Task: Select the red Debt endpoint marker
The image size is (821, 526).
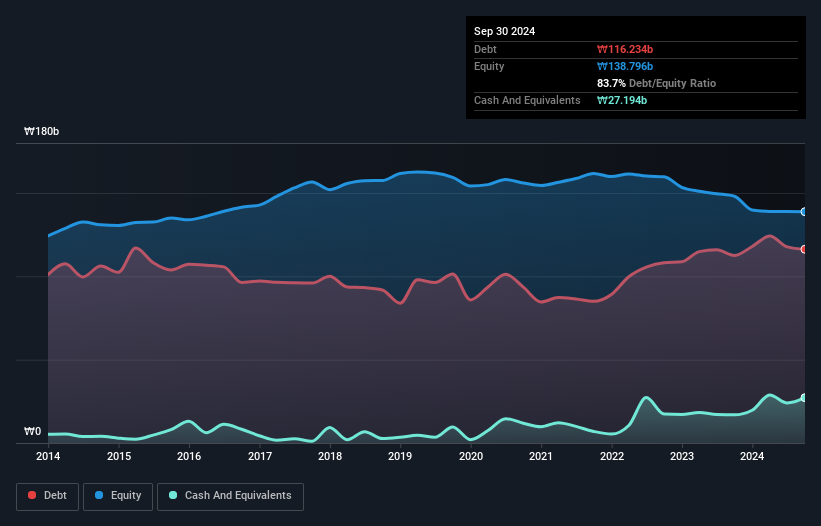Action: tap(804, 249)
